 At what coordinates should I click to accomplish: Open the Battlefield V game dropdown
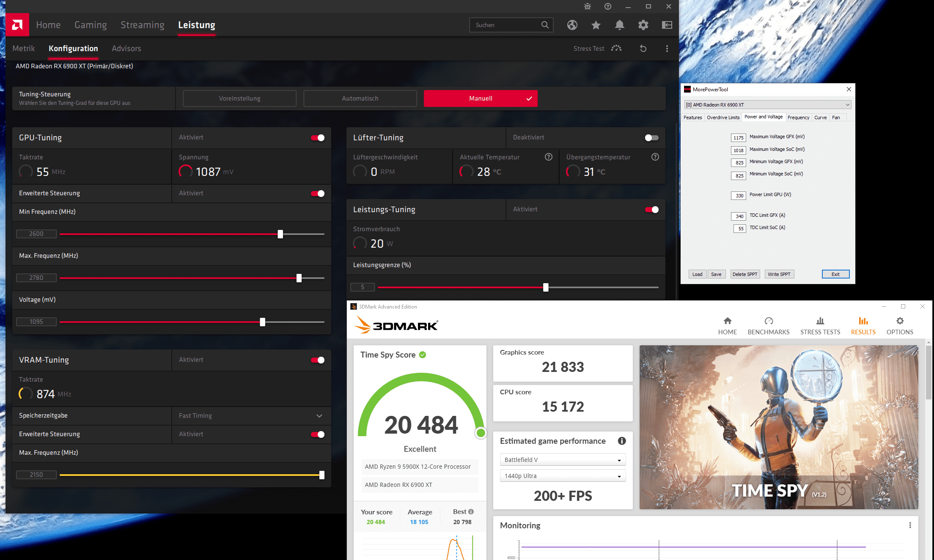pos(563,460)
